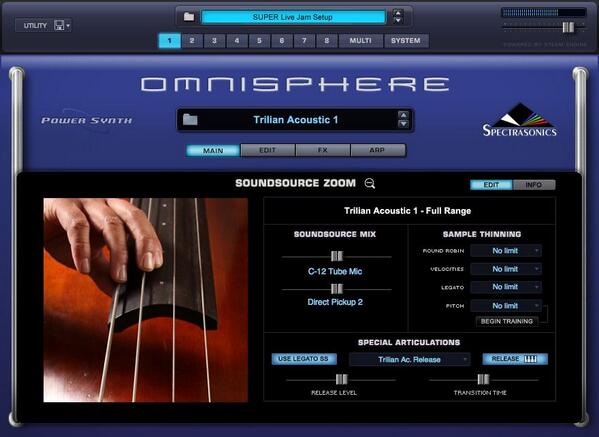
Task: Select part 5
Action: pos(259,40)
